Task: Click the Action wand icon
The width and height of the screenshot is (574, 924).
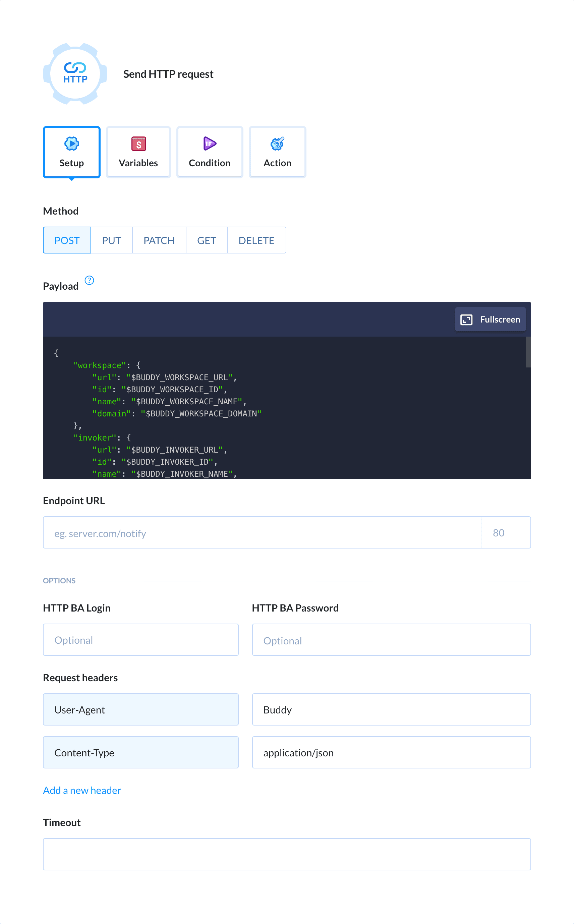Action: tap(277, 144)
